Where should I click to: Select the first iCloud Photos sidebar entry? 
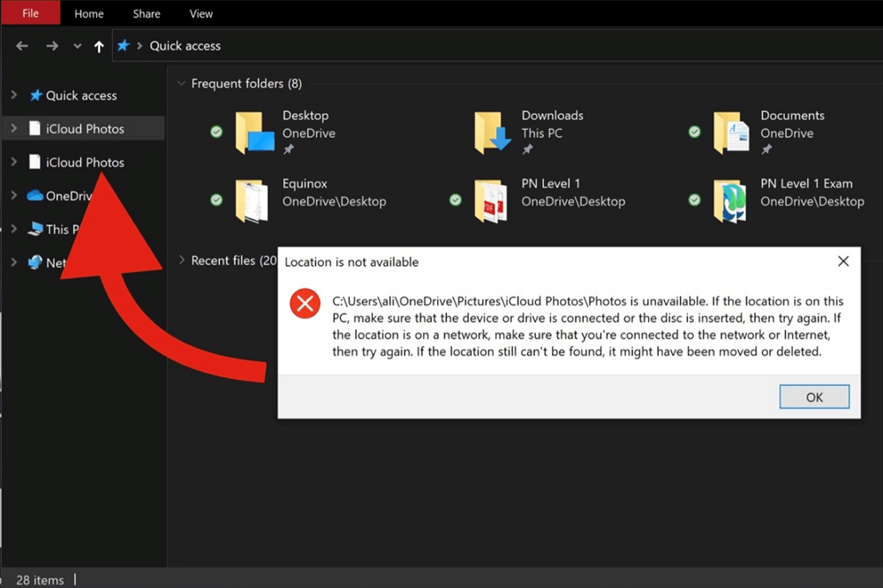point(85,129)
